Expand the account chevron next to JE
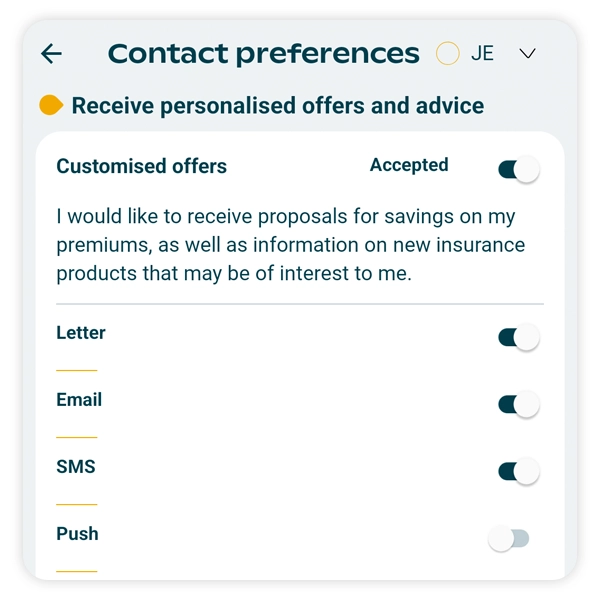The image size is (600, 600). 528,54
